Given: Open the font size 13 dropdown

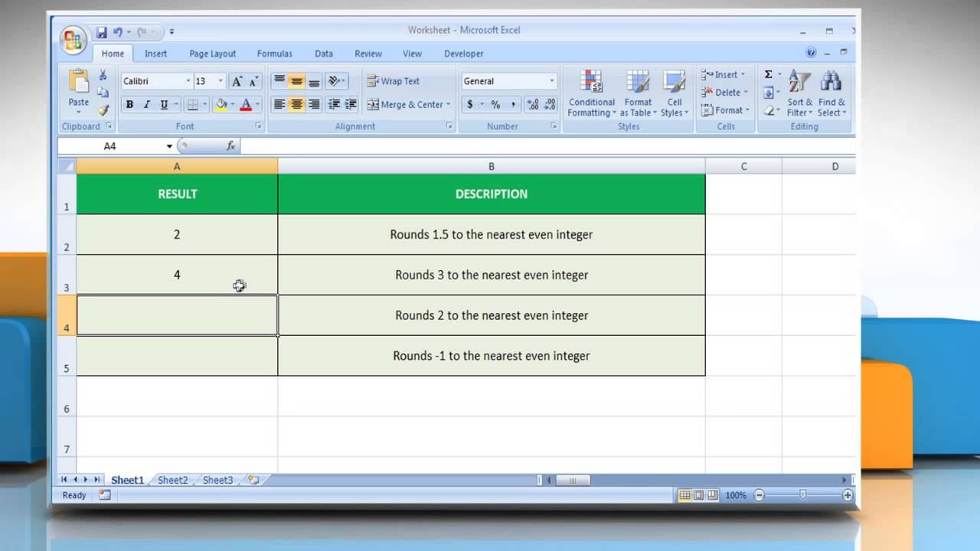Looking at the screenshot, I should [x=220, y=81].
